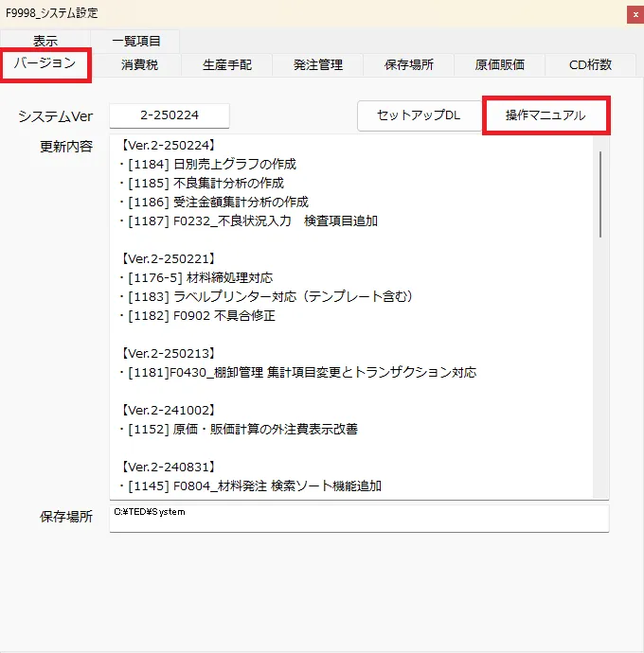Open the 一覧項目 tab
This screenshot has height=653, width=644.
click(135, 41)
